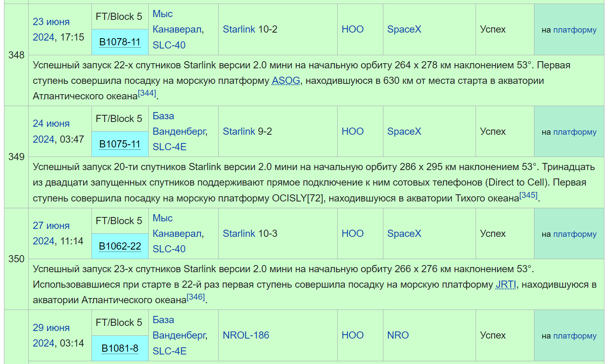Click the B1081-8 booster label
The height and width of the screenshot is (364, 612).
(120, 349)
